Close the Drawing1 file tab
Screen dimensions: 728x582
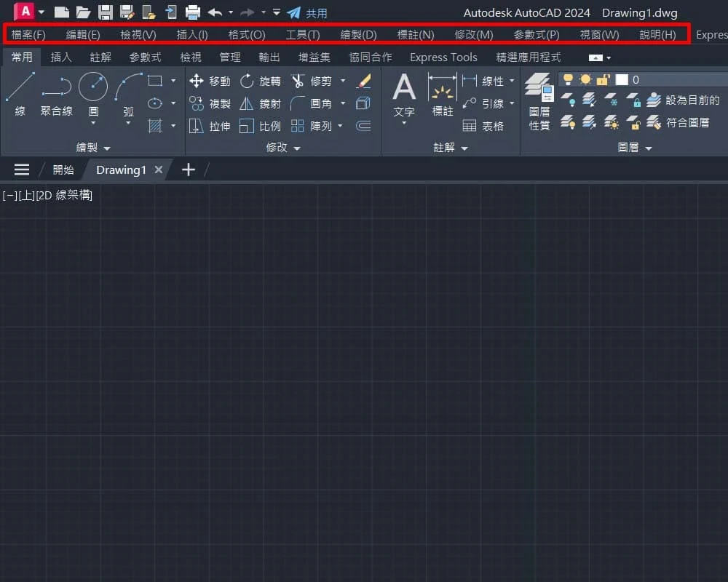(158, 170)
